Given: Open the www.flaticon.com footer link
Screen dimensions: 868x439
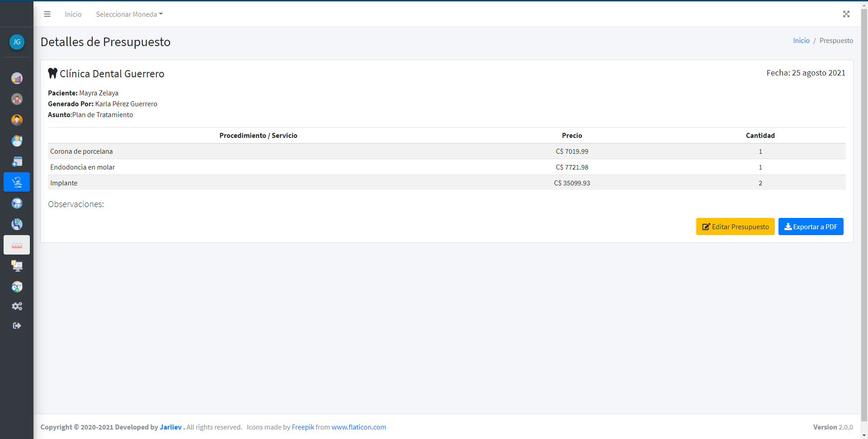Looking at the screenshot, I should tap(359, 427).
